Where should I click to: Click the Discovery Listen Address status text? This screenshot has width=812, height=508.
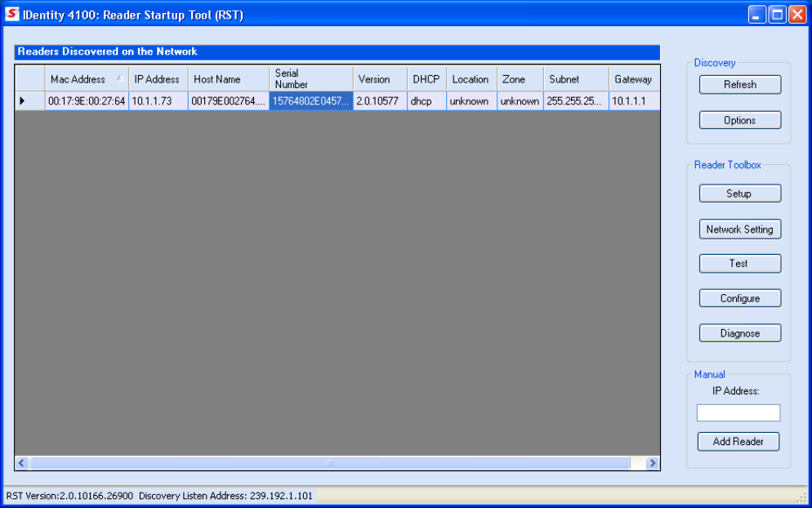(x=225, y=496)
